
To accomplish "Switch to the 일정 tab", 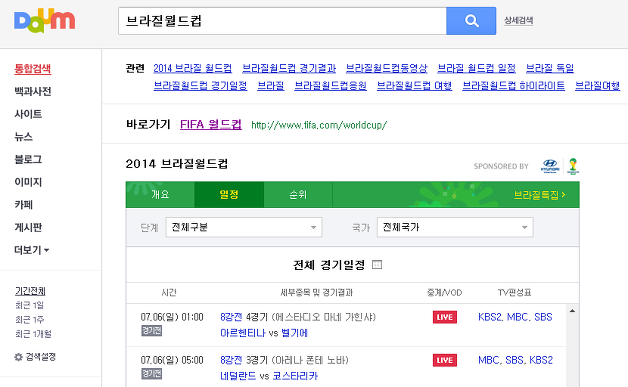I will point(229,195).
